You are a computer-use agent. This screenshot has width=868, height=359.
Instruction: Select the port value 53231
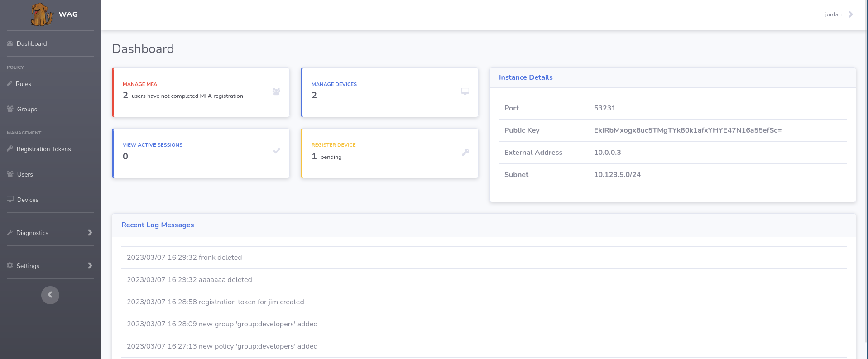point(605,108)
